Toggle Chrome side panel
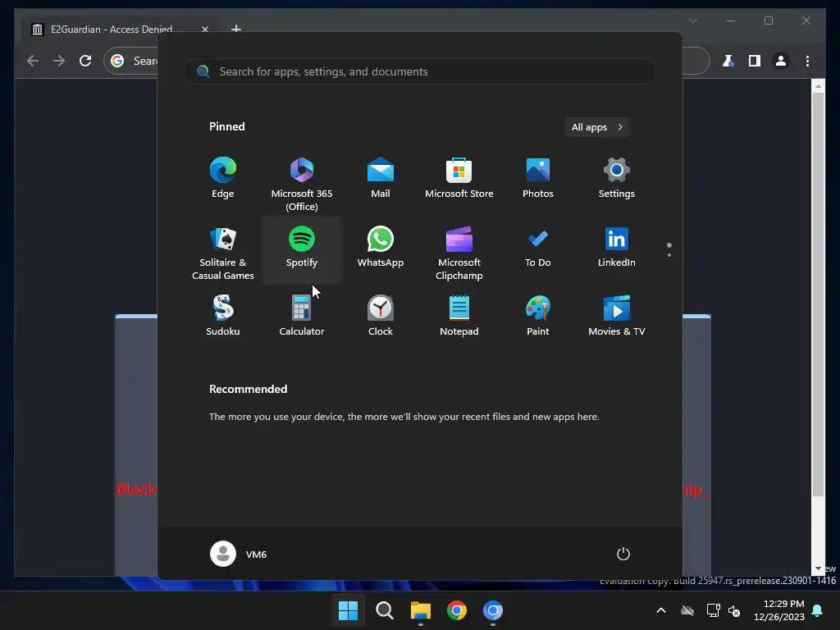Viewport: 840px width, 630px height. 755,61
